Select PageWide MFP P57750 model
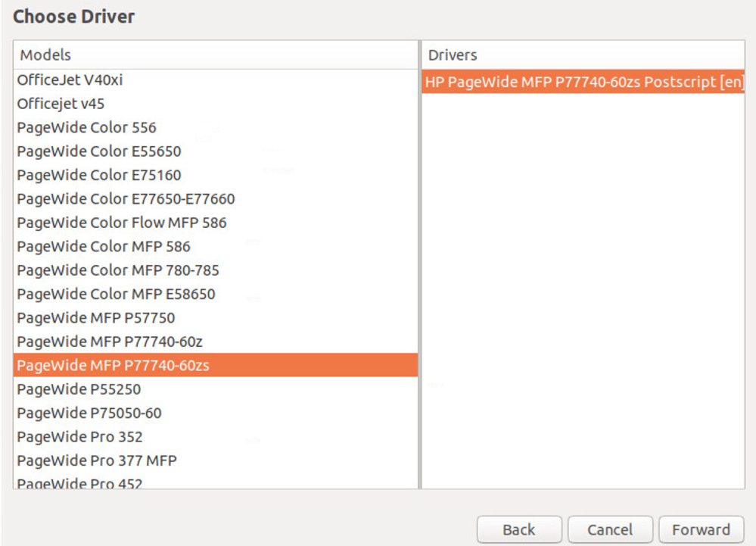 (95, 318)
